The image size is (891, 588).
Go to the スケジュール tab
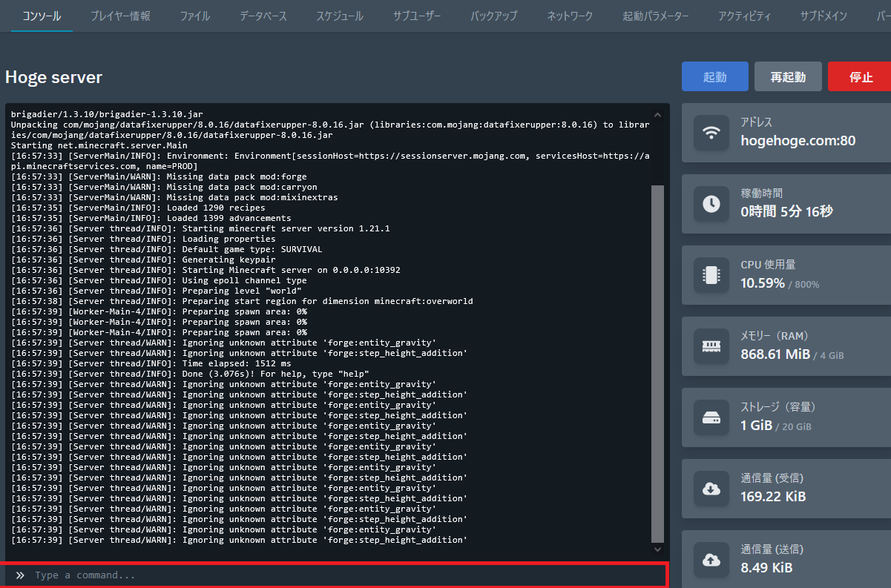coord(340,16)
